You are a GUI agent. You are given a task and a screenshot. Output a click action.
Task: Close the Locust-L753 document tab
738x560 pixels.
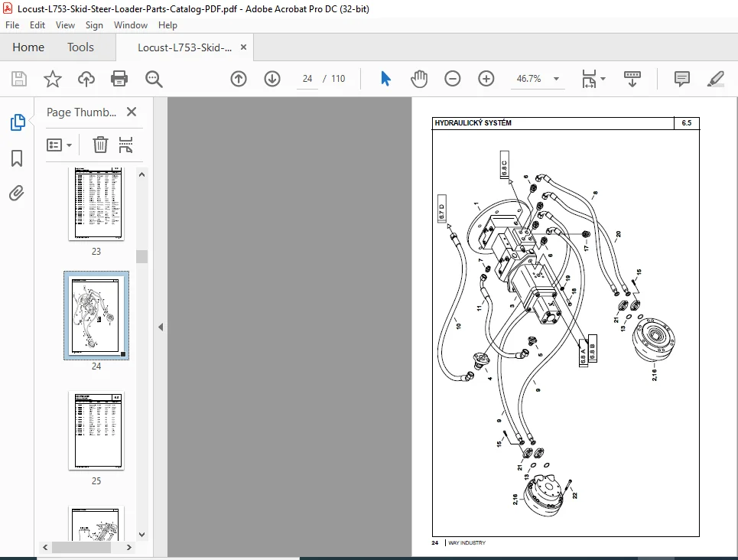click(243, 47)
